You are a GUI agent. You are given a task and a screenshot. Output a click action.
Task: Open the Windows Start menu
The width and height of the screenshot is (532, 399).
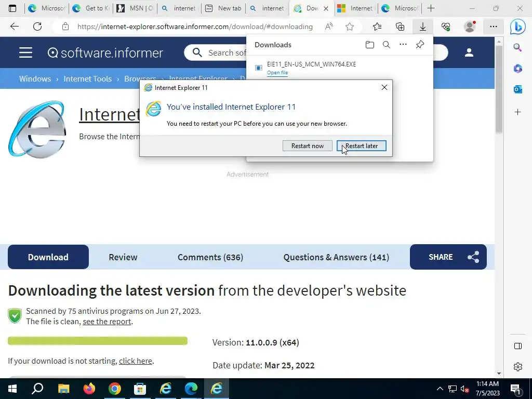[12, 389]
